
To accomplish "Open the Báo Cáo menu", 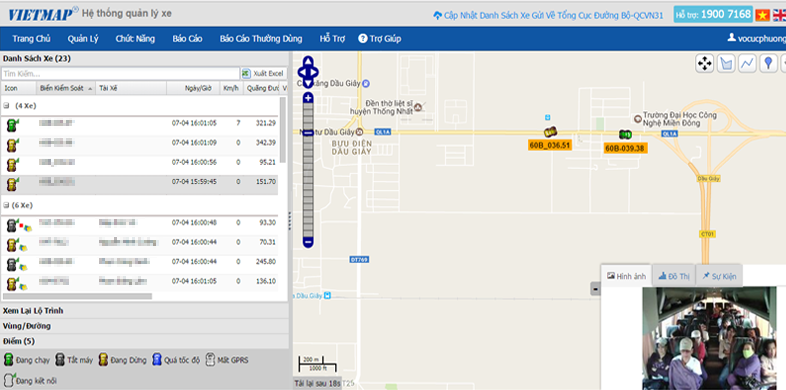I will (187, 39).
